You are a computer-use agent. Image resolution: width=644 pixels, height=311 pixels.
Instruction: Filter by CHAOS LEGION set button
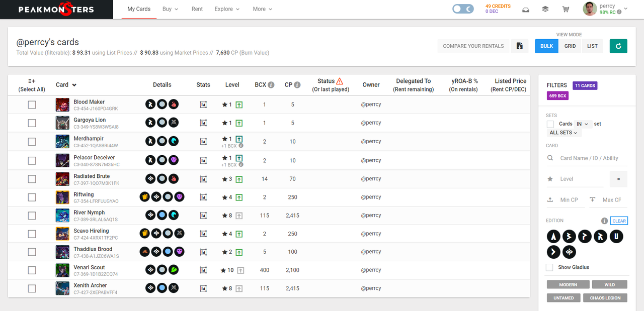tap(605, 298)
